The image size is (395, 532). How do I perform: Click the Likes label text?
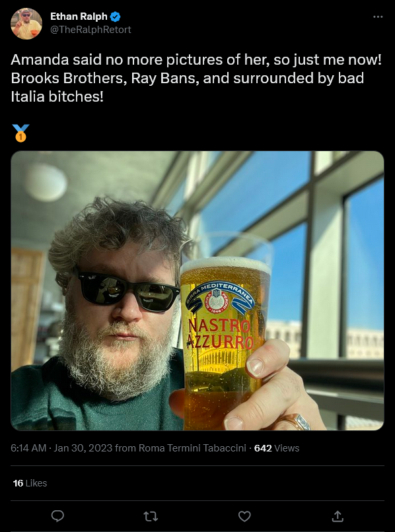coord(36,483)
